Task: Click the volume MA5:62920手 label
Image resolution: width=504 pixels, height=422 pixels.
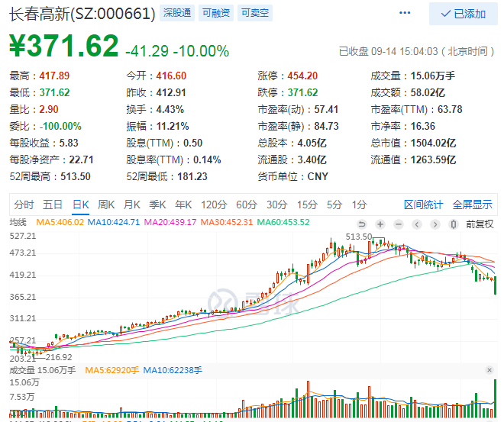Action: [111, 370]
